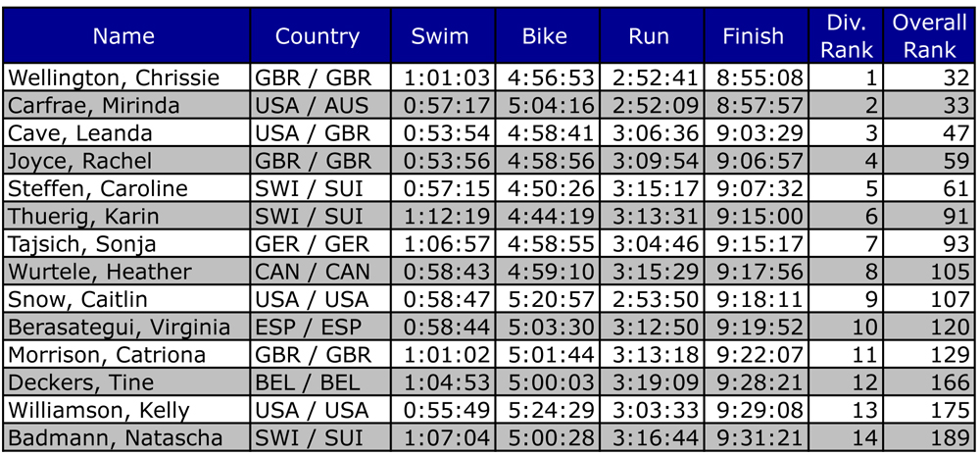The height and width of the screenshot is (456, 980).
Task: Click the Berasategui, Virginia name cell
Action: click(x=126, y=326)
